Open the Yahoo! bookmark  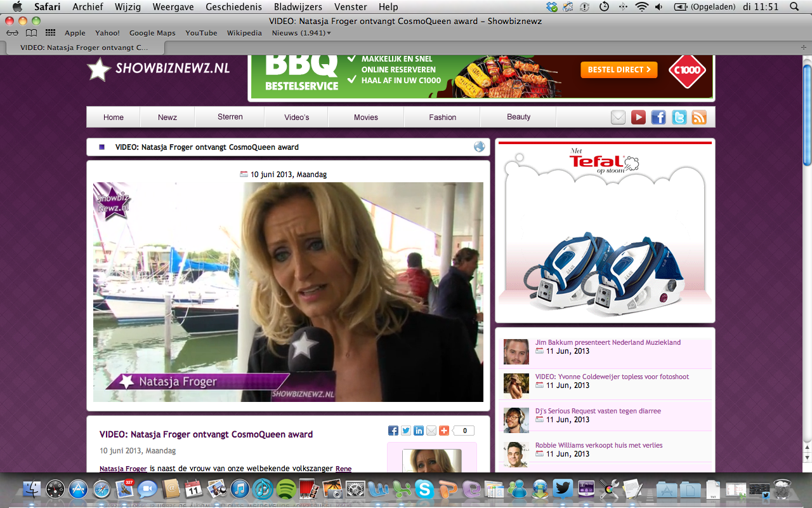click(x=107, y=33)
